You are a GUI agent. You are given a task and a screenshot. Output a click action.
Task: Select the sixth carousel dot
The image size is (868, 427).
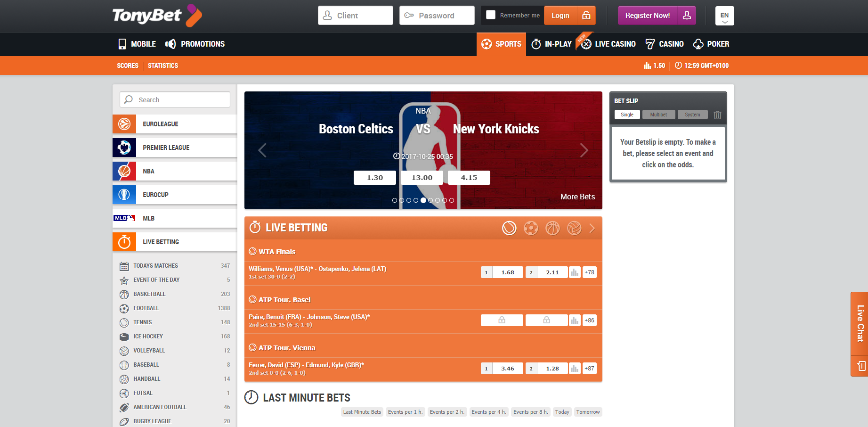point(430,200)
